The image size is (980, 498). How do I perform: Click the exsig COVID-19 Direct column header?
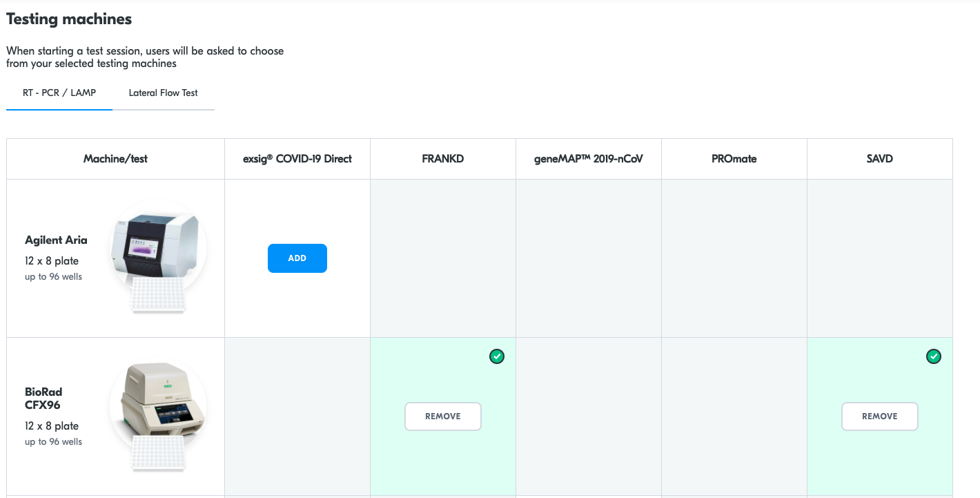pos(297,159)
